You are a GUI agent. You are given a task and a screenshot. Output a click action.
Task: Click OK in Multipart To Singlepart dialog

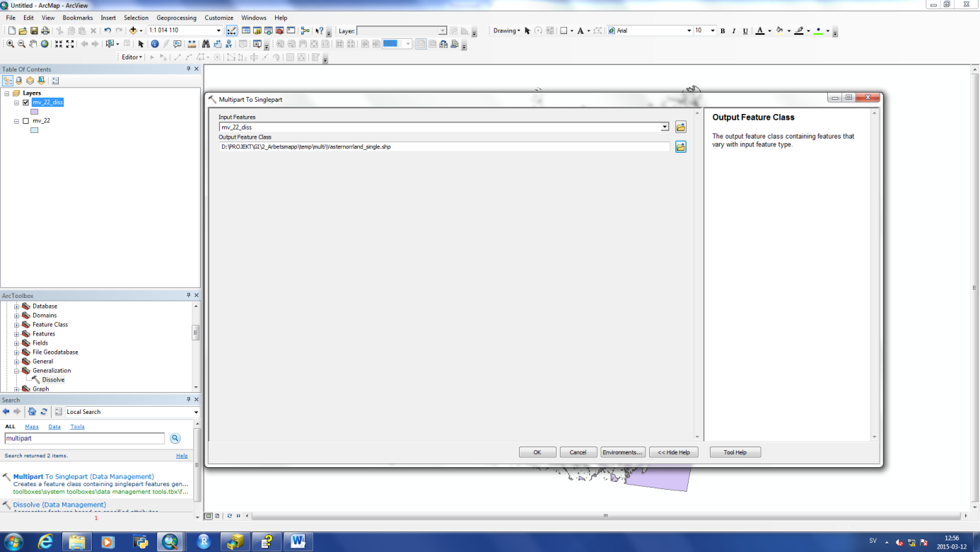tap(537, 452)
